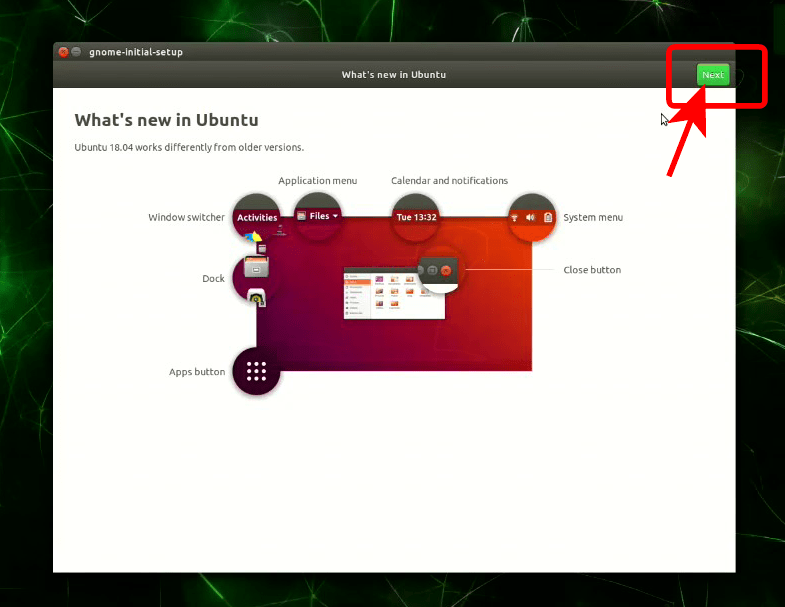Click the "System menu" label
The width and height of the screenshot is (785, 607).
(593, 217)
